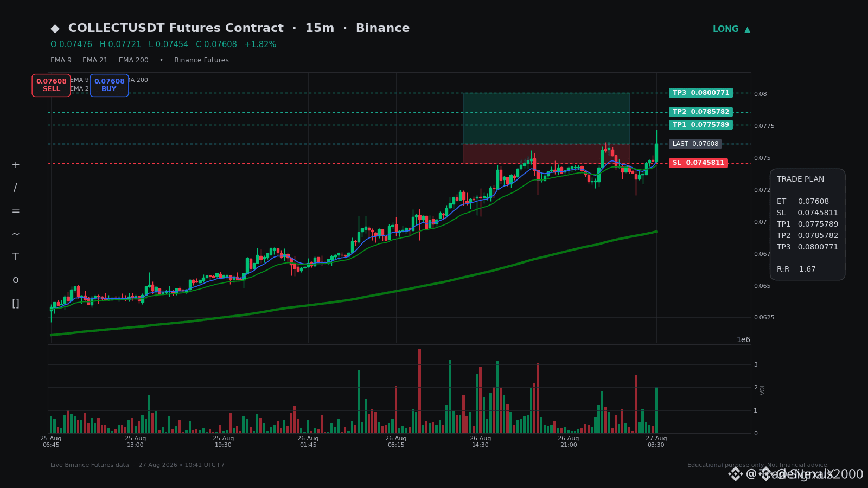Click the green take-profit zone on chart

[546, 118]
